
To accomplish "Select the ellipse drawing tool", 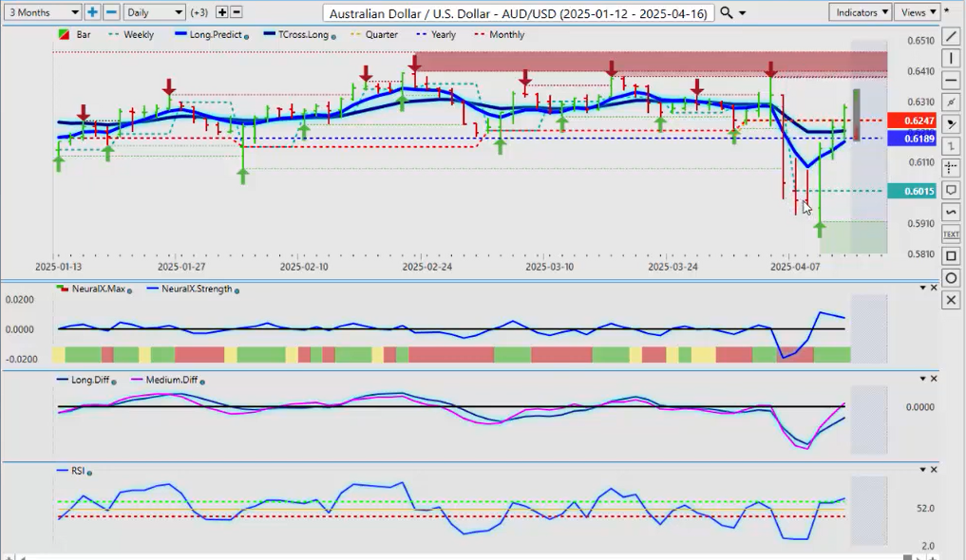I will (952, 277).
